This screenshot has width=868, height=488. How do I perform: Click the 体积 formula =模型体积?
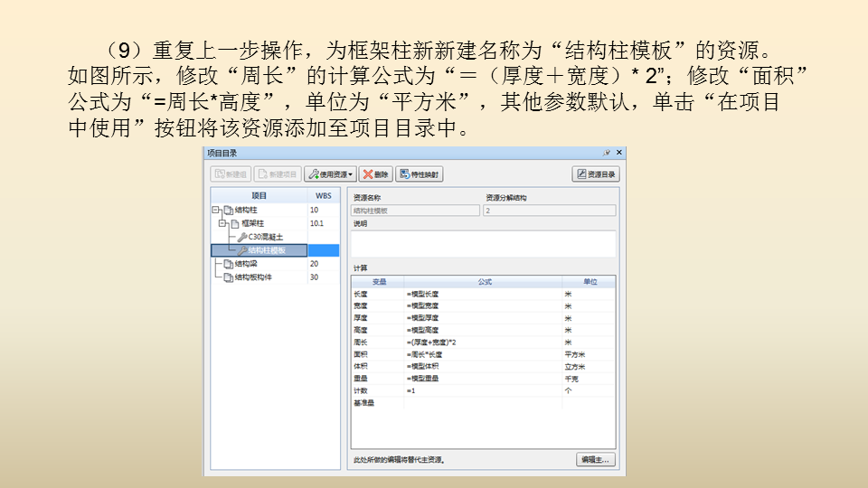pyautogui.click(x=483, y=366)
